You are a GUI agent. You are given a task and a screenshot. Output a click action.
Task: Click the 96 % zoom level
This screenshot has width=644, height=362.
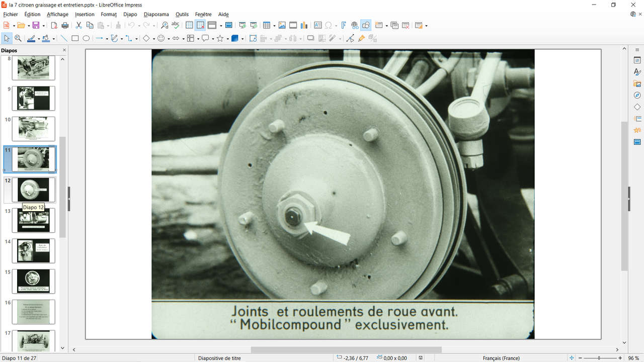click(x=633, y=358)
